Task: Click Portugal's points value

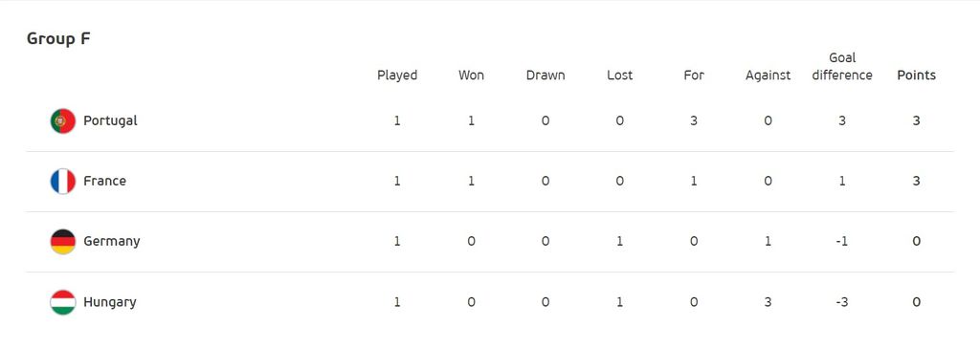Action: pyautogui.click(x=916, y=121)
